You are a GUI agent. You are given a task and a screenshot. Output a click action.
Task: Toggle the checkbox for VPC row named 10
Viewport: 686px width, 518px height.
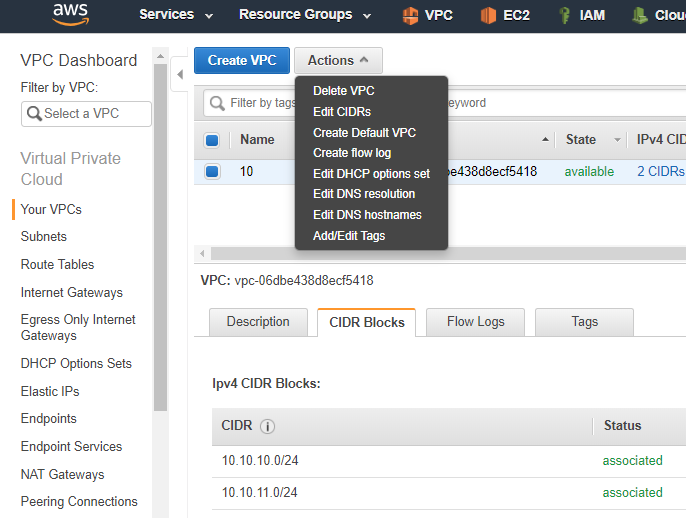coord(212,171)
